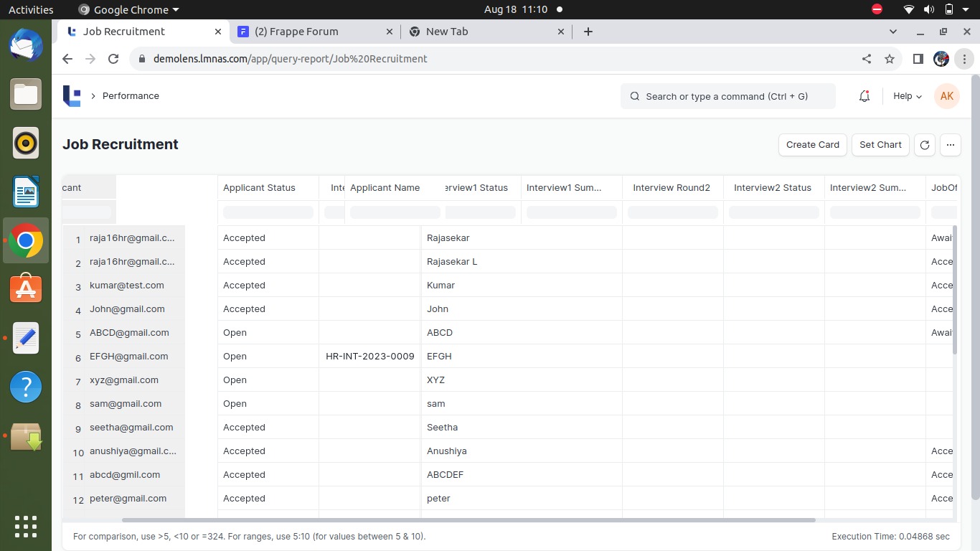Click the Applicant Status filter field
Image resolution: width=980 pixels, height=551 pixels.
pyautogui.click(x=268, y=212)
